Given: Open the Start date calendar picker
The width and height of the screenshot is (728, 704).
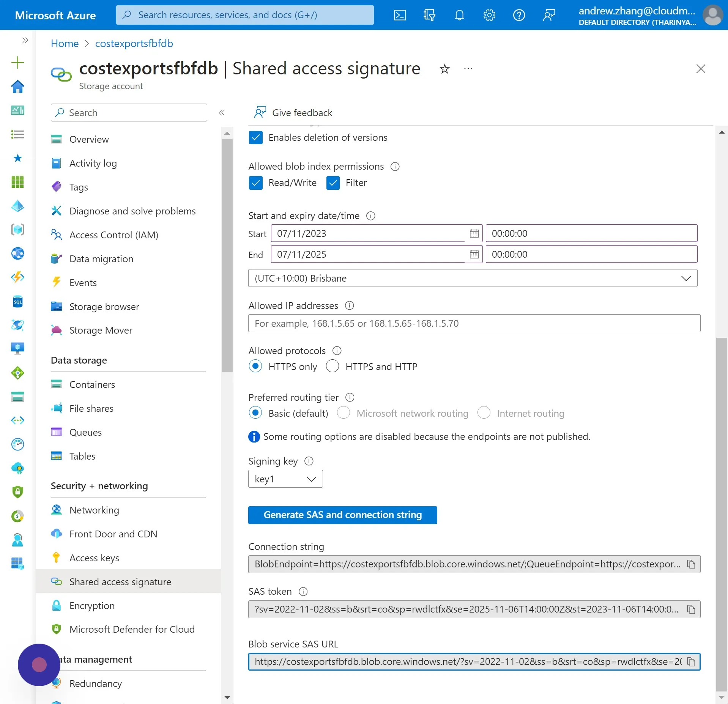Looking at the screenshot, I should click(474, 233).
